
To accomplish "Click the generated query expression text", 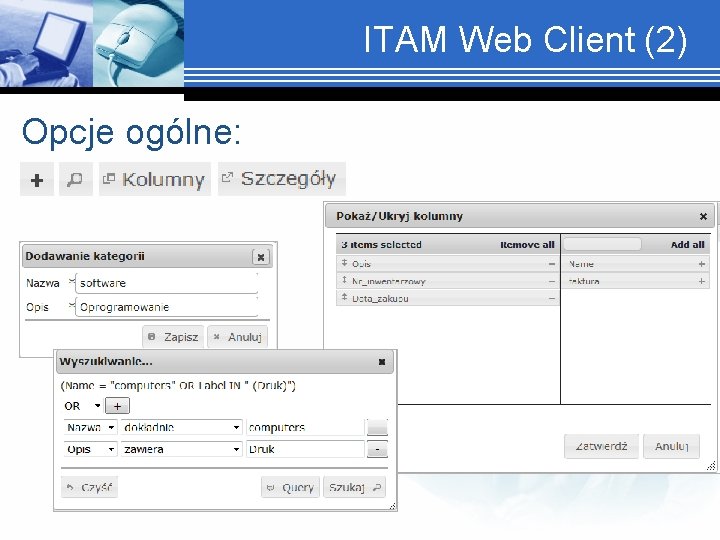I will click(x=178, y=385).
